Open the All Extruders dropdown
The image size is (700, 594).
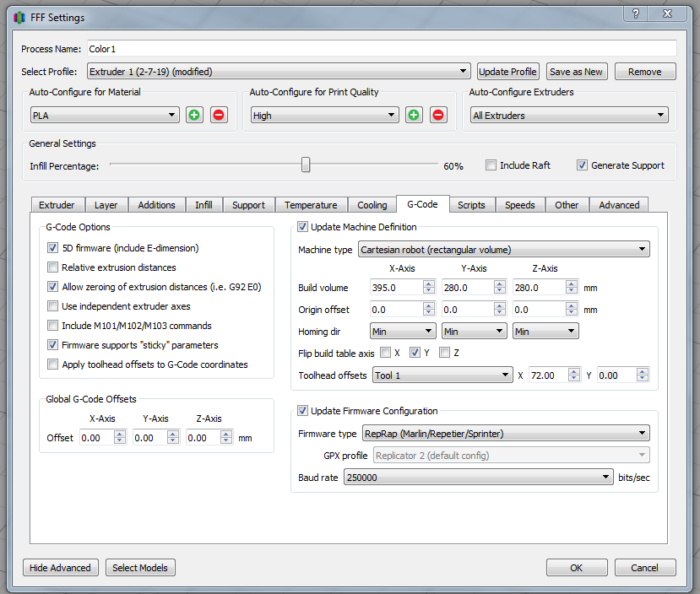point(569,115)
